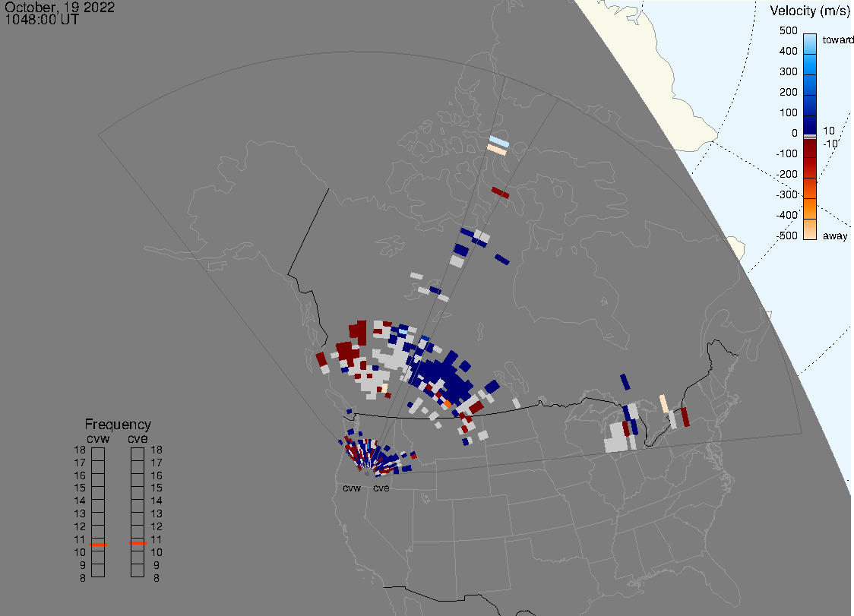This screenshot has height=616, width=854.
Task: Click the "Velocity (m/s)" color bar title
Action: click(810, 11)
